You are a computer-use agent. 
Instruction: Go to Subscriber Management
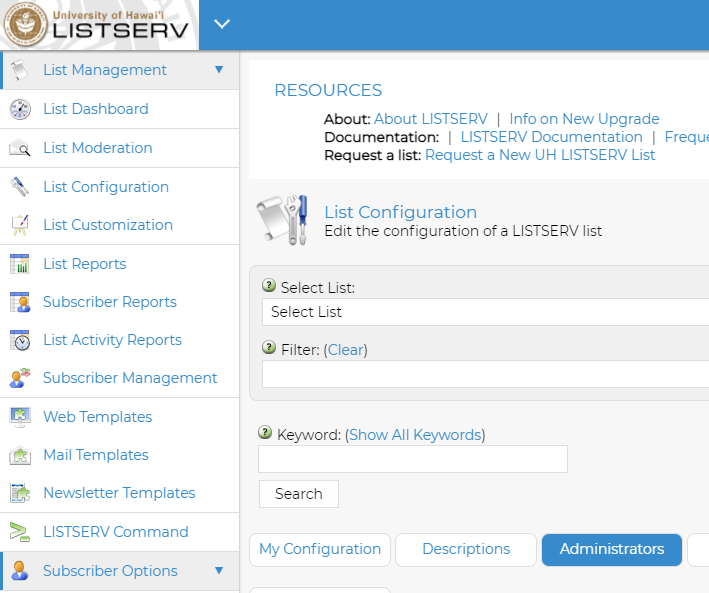coord(130,378)
